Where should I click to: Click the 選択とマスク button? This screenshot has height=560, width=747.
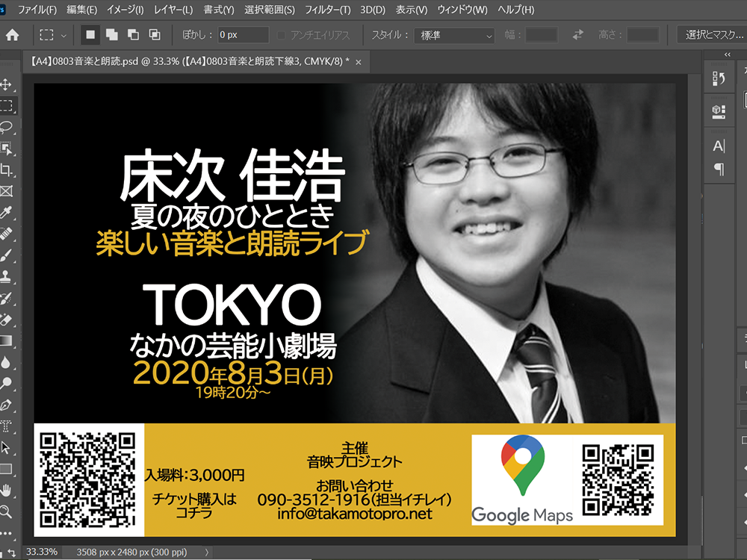(713, 35)
